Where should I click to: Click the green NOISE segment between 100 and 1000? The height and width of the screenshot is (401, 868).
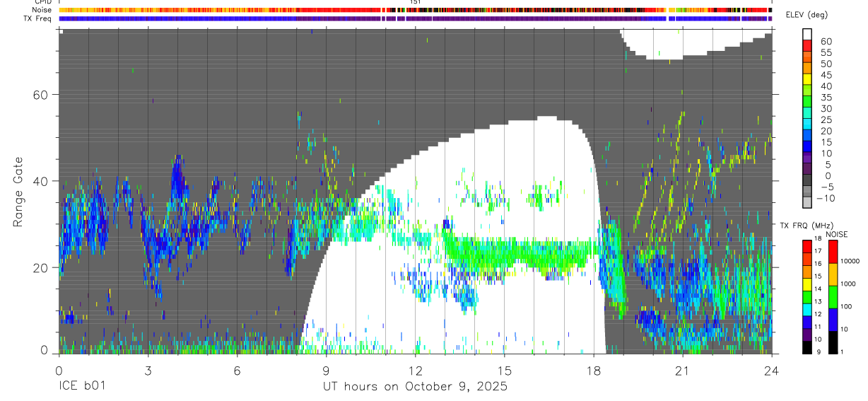833,297
